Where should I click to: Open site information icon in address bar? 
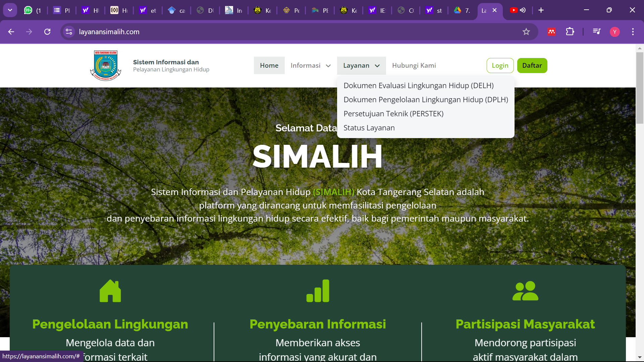click(69, 32)
